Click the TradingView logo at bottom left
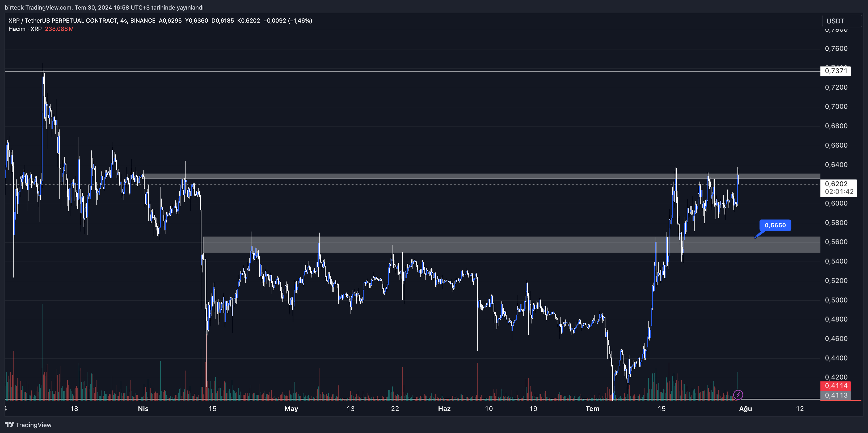868x433 pixels. (x=28, y=424)
